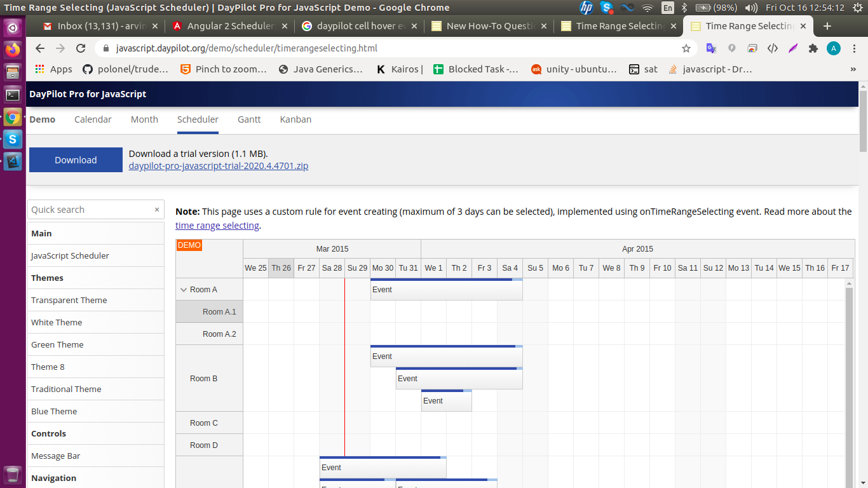Switch to the Angular 2 Scheduler tab
Image resolution: width=868 pixels, height=488 pixels.
(230, 26)
